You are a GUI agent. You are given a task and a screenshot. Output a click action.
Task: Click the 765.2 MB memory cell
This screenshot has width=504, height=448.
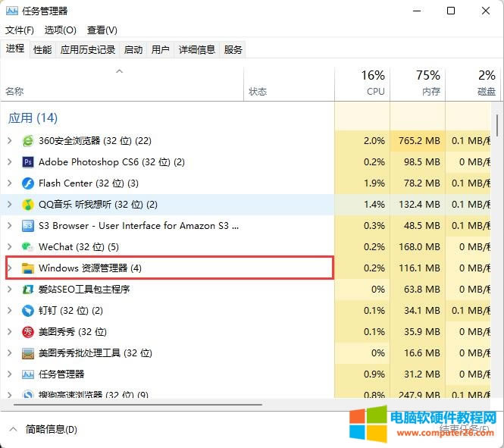coord(419,141)
